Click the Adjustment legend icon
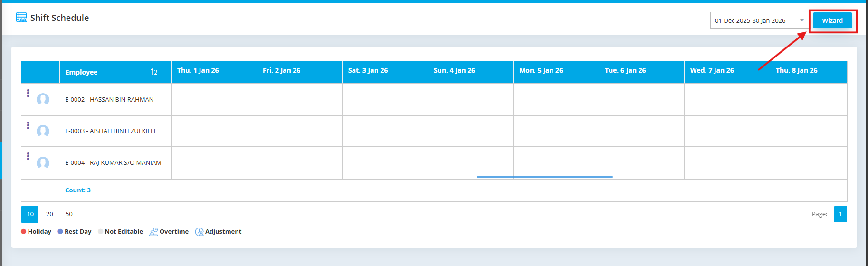The image size is (868, 266). (200, 232)
